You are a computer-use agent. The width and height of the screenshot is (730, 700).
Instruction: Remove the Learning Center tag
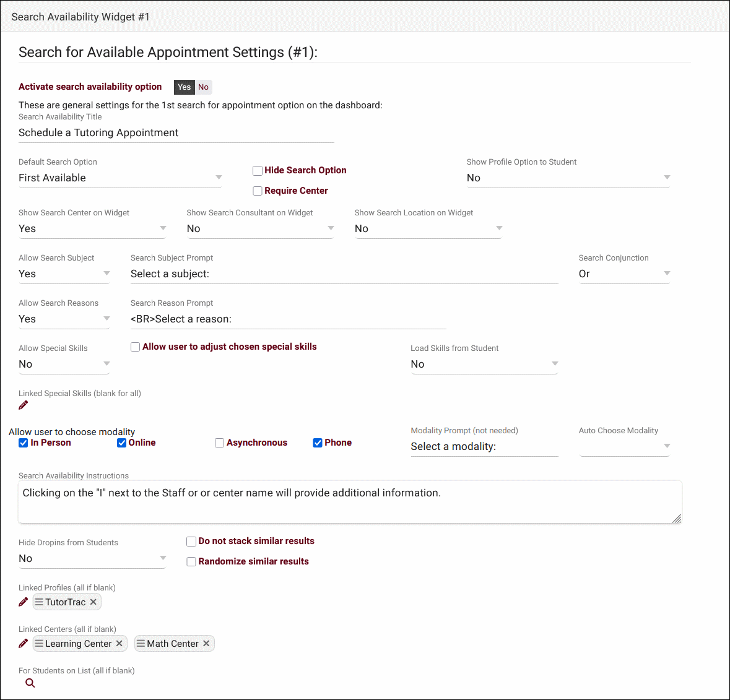click(119, 644)
